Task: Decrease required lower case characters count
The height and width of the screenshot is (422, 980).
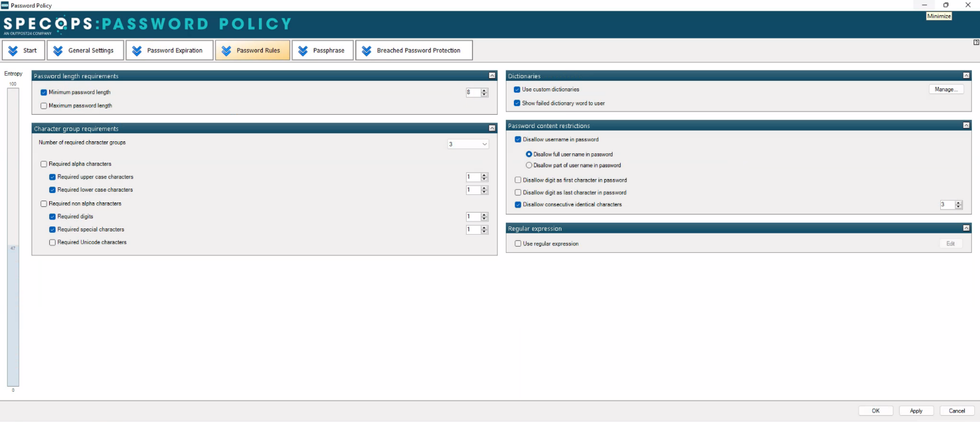Action: 484,192
